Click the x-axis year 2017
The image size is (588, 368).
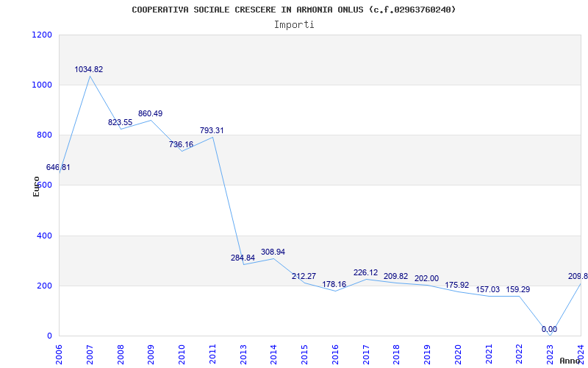[x=366, y=355]
